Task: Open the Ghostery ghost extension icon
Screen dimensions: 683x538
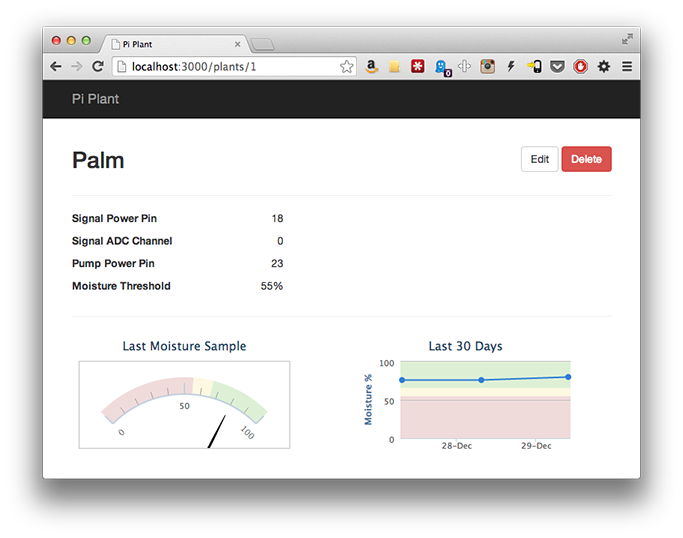Action: 441,68
